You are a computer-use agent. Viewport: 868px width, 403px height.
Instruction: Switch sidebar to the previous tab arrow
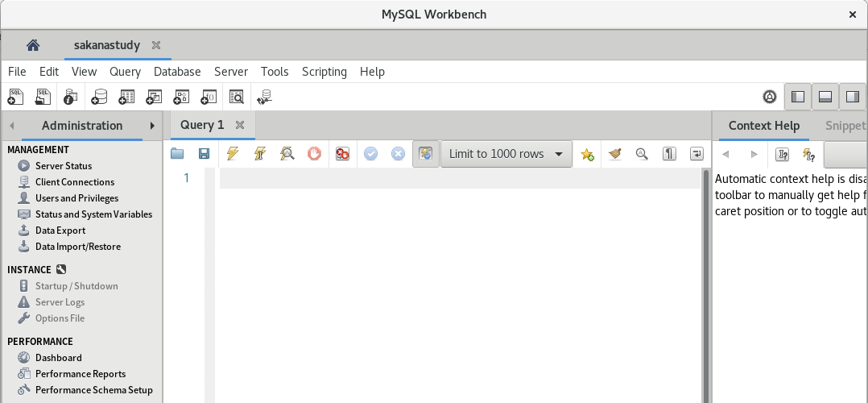(11, 126)
